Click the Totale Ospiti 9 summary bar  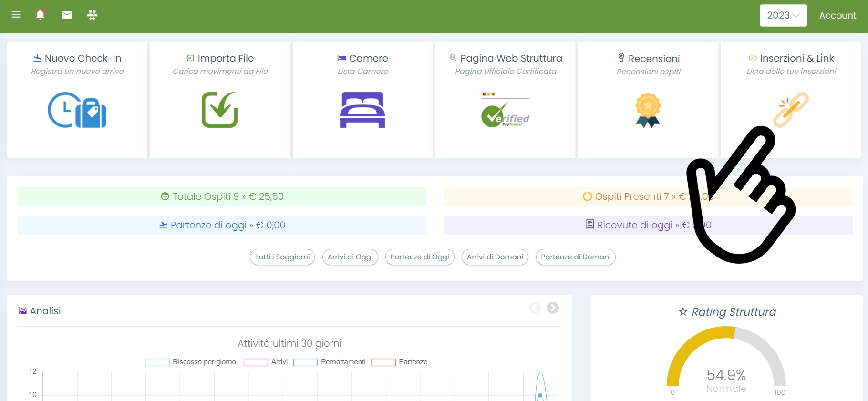222,196
